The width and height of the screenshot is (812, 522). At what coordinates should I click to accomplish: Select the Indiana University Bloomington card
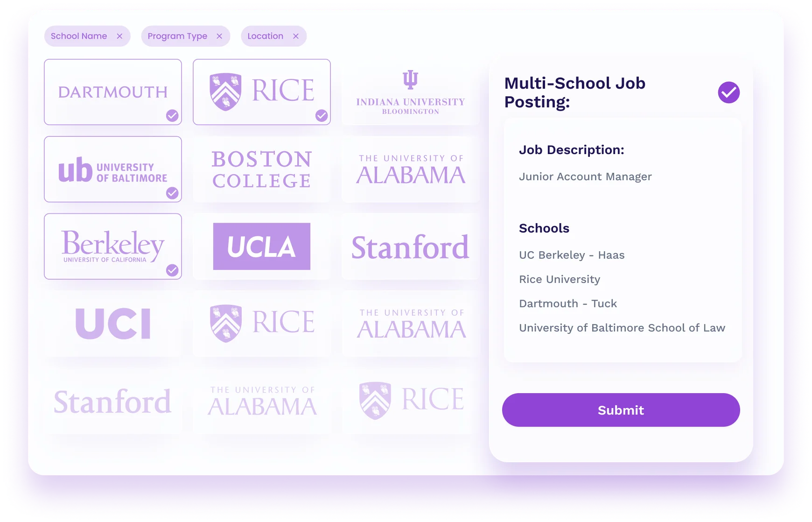[411, 92]
